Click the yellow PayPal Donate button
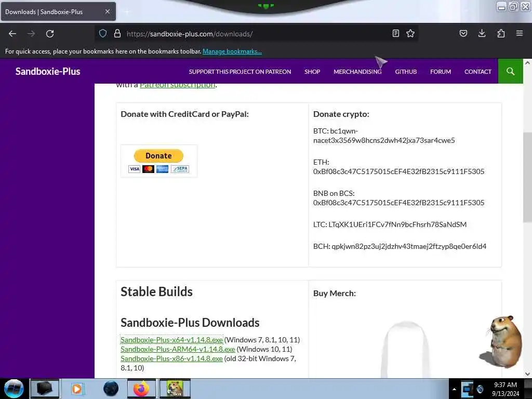532x399 pixels. tap(158, 156)
